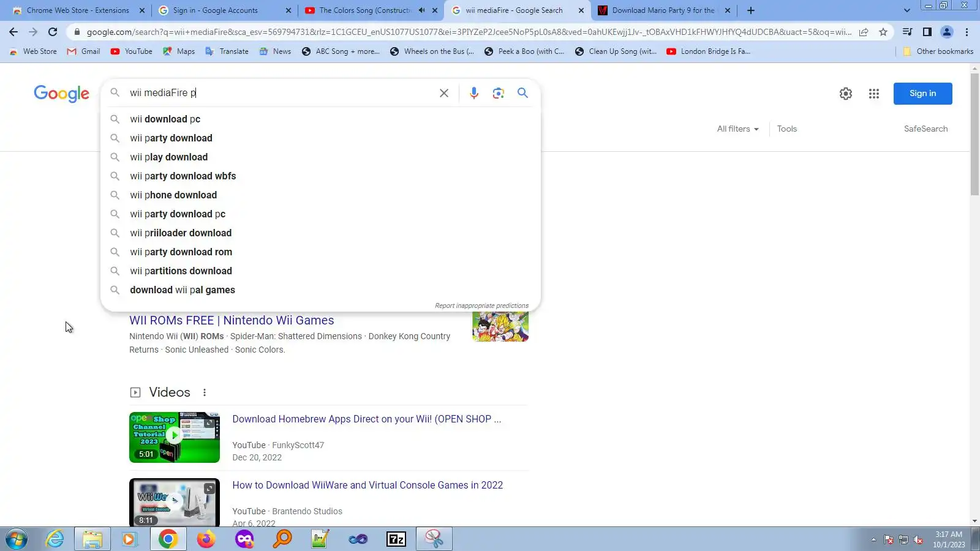Open the Chrome profile avatar

coord(947,32)
